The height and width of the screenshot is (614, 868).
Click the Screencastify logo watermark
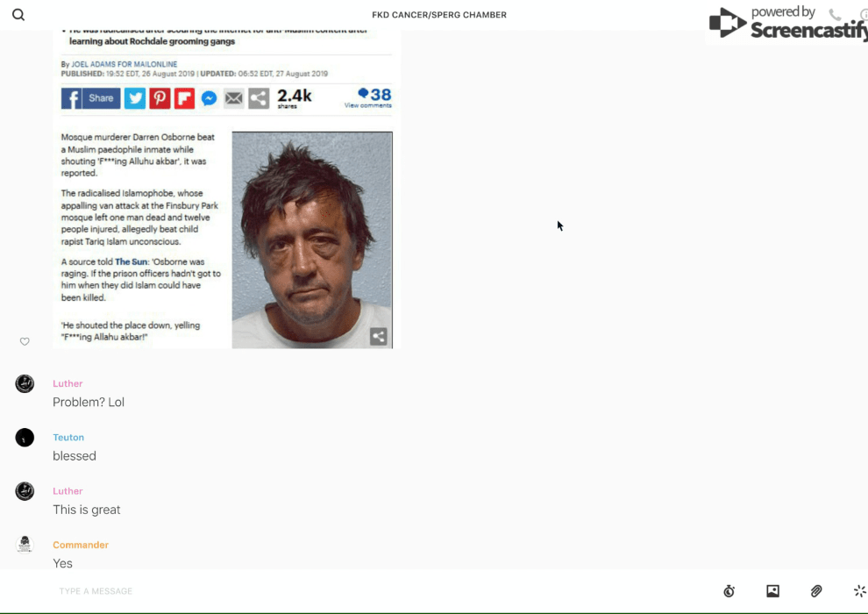coord(786,24)
